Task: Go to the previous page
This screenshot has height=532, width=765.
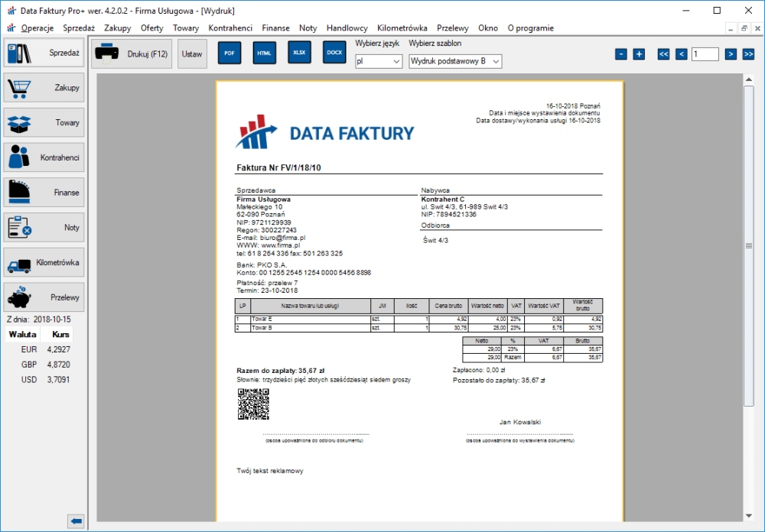Action: click(x=681, y=54)
